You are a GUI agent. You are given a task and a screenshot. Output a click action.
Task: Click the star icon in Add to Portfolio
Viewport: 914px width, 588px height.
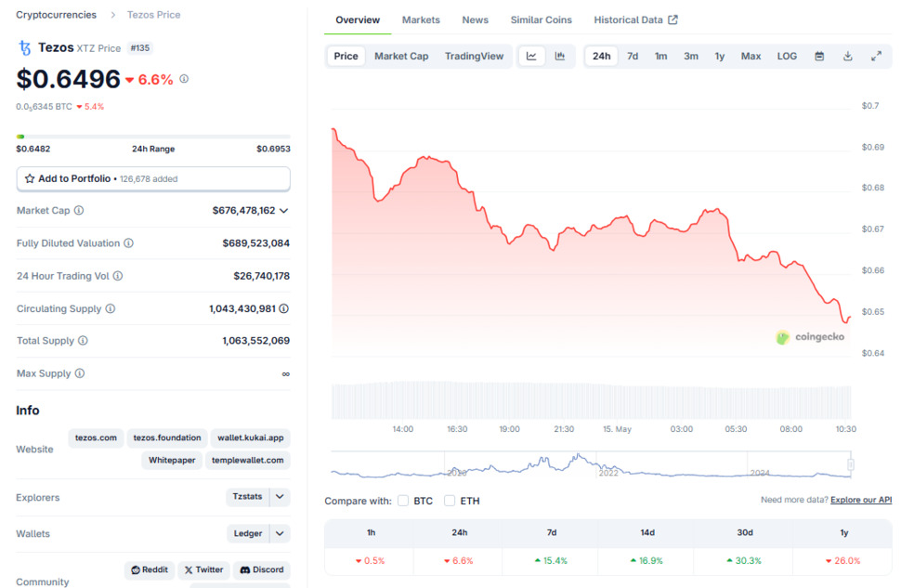click(30, 179)
